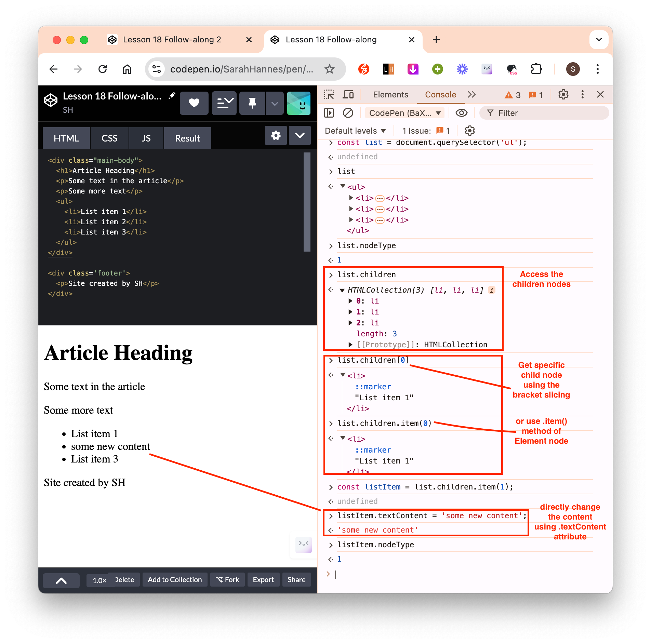Bookmark this page with the star icon
This screenshot has width=651, height=644.
[330, 69]
